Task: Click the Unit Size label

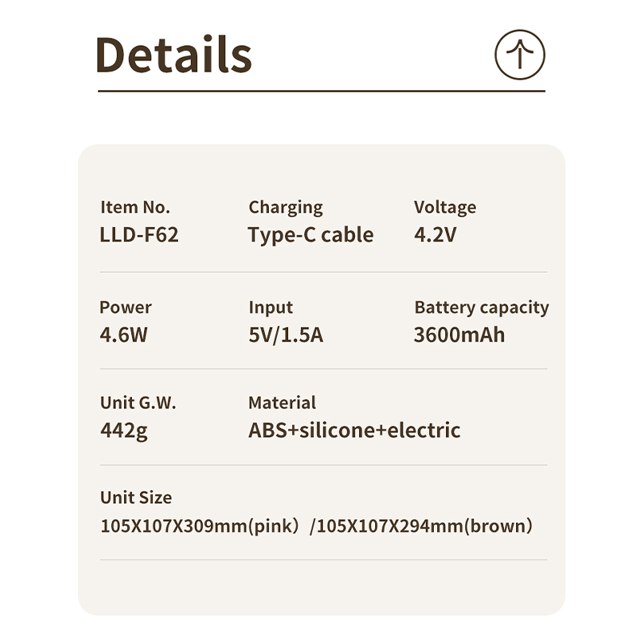Action: click(136, 498)
